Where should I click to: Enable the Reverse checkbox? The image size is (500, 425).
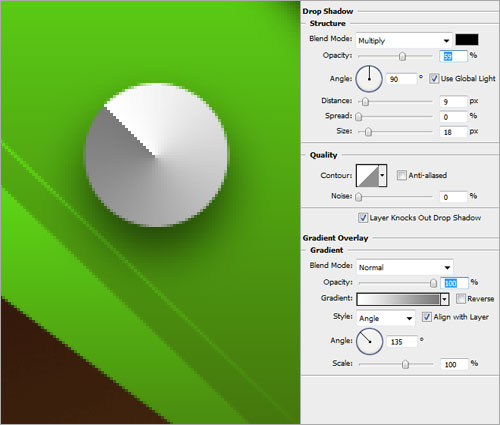click(x=461, y=298)
